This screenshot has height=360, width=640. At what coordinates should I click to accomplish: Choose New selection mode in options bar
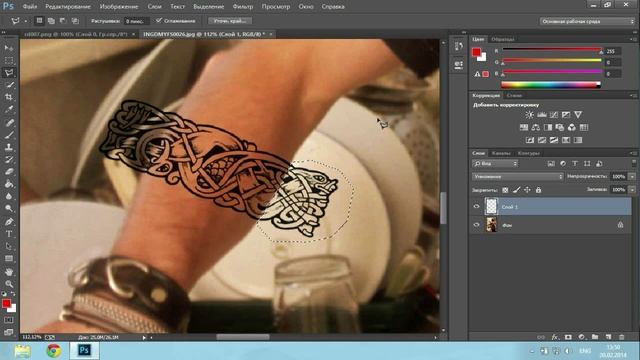click(x=39, y=20)
